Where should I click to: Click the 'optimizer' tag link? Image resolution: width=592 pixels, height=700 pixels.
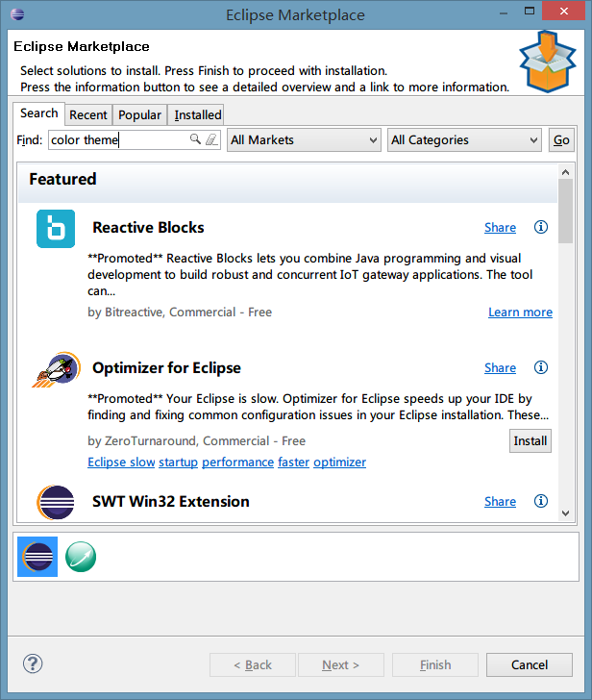339,462
